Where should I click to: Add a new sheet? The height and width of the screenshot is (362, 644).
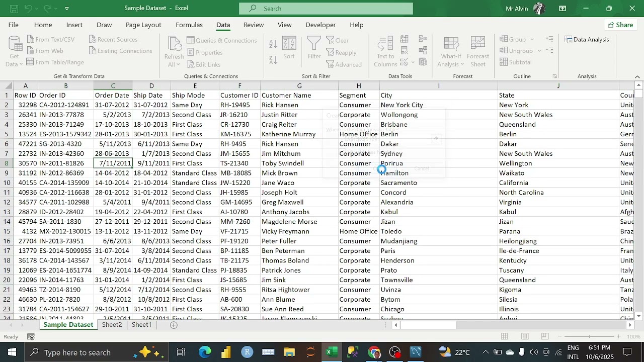click(x=174, y=325)
